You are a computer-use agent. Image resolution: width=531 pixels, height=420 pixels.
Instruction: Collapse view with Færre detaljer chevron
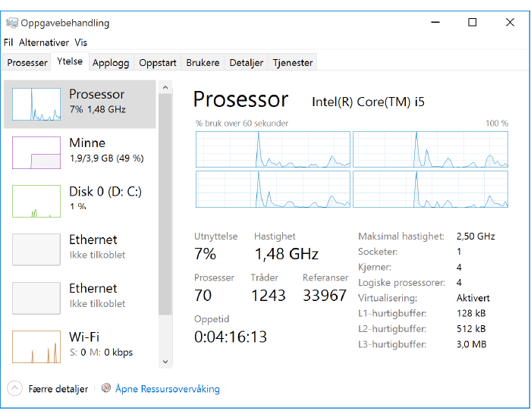(x=14, y=389)
